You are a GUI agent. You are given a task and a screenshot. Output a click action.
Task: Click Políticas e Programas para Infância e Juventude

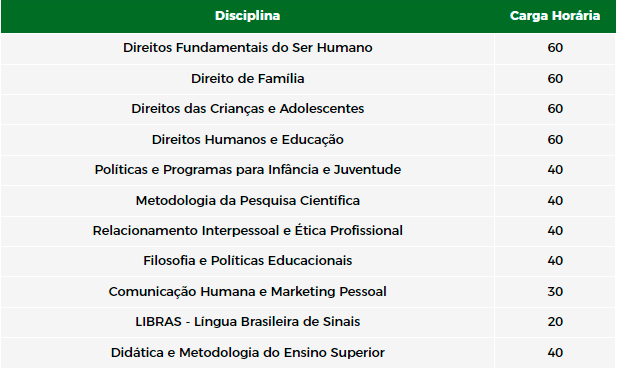tap(248, 170)
